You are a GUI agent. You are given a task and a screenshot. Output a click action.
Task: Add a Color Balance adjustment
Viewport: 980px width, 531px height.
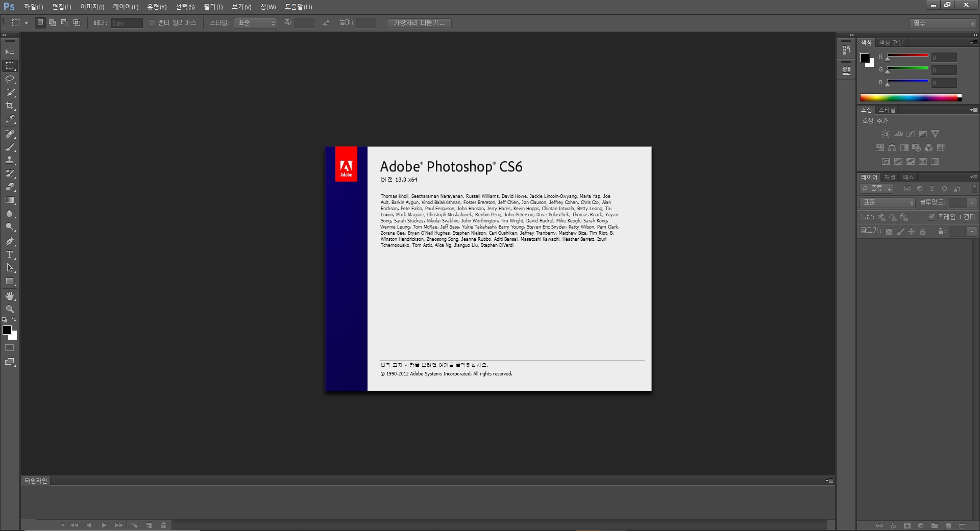pyautogui.click(x=892, y=148)
